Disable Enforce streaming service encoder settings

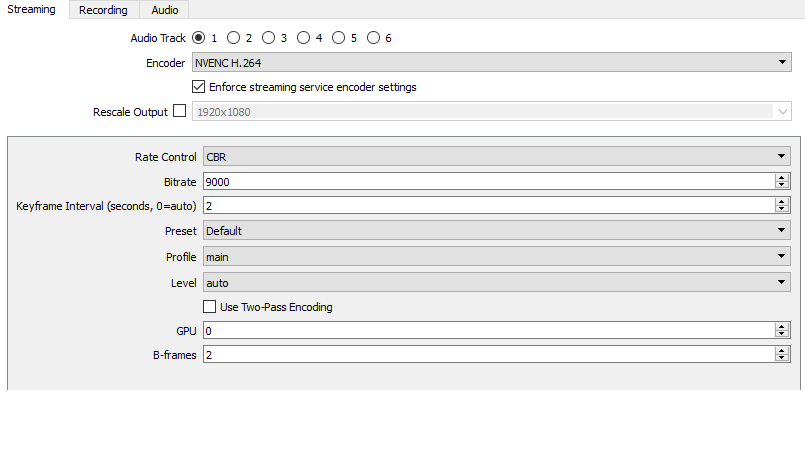click(x=198, y=87)
